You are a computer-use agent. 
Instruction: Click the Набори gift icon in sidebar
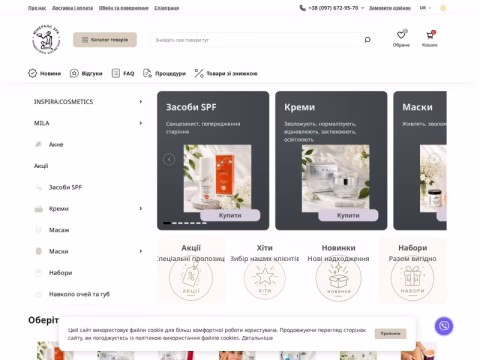click(39, 273)
